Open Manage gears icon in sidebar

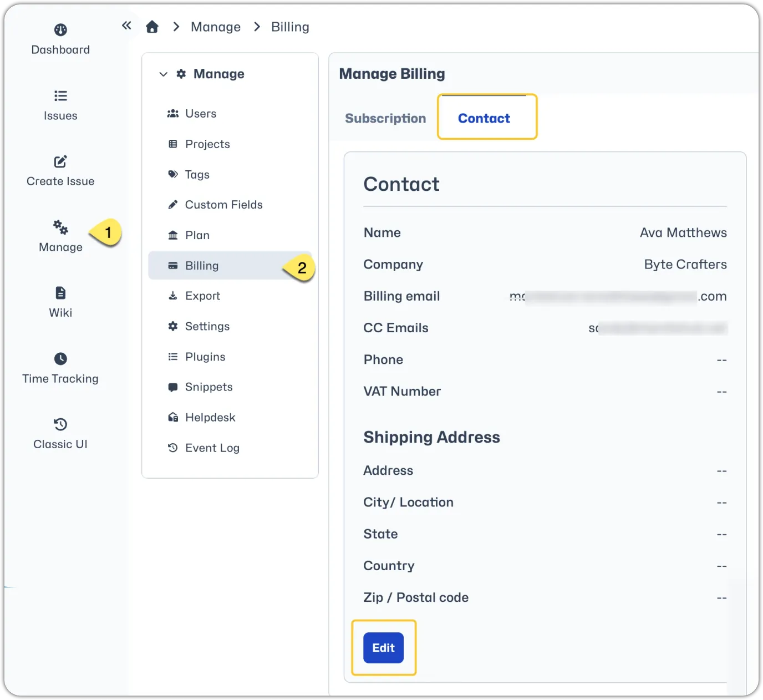point(60,227)
